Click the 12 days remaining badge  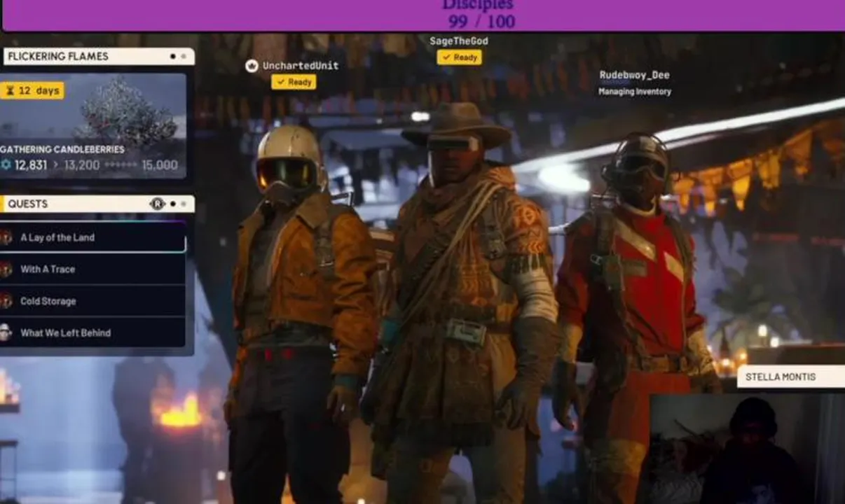(32, 90)
